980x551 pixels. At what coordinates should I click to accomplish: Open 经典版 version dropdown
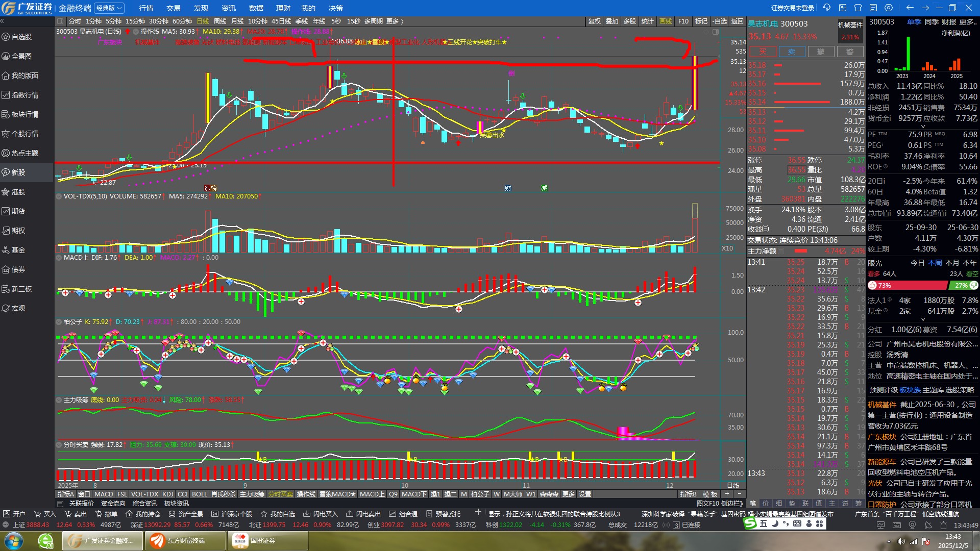(109, 8)
